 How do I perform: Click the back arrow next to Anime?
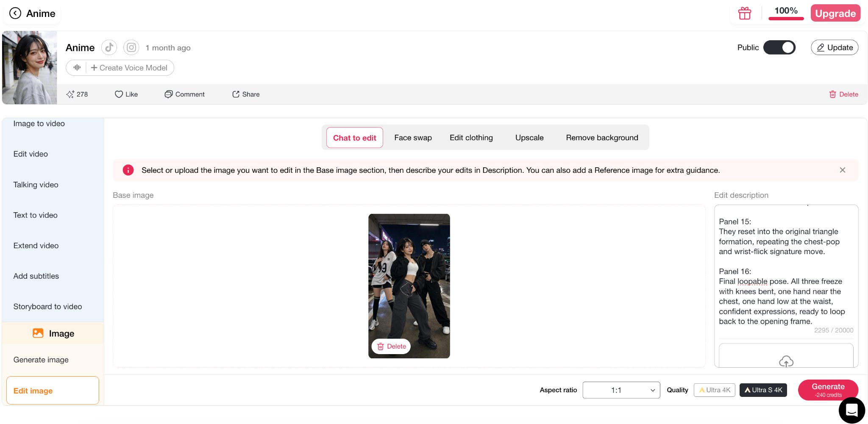click(15, 14)
